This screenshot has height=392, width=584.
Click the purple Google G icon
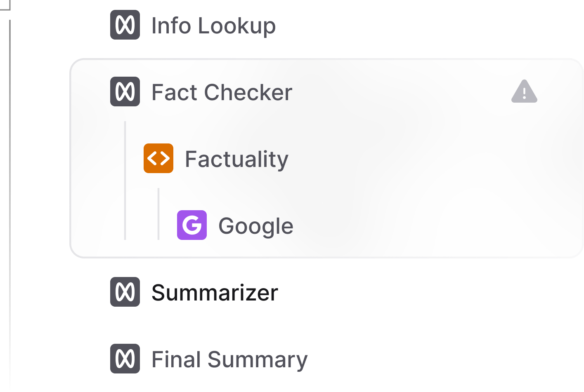192,225
